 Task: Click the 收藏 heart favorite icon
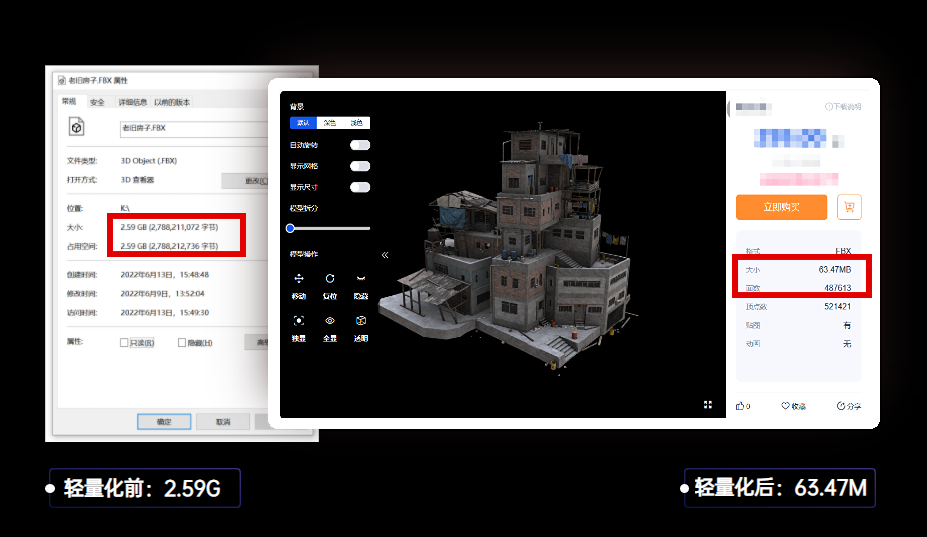point(785,406)
